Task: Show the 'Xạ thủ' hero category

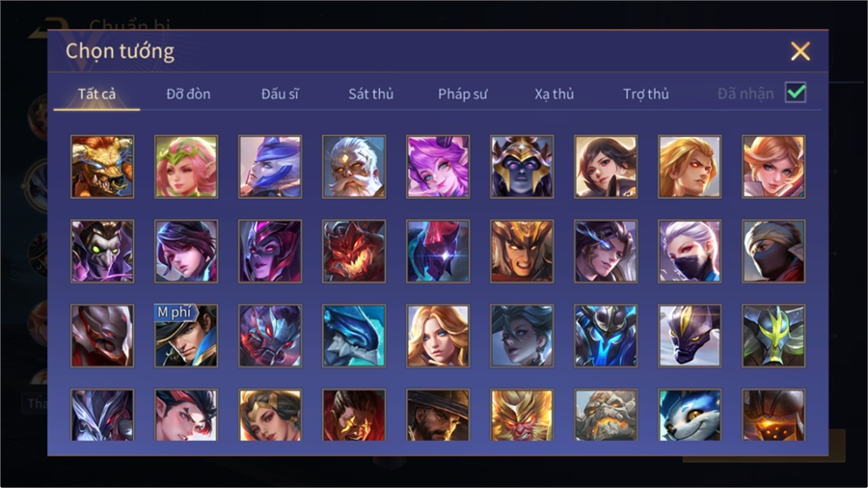Action: coord(555,95)
